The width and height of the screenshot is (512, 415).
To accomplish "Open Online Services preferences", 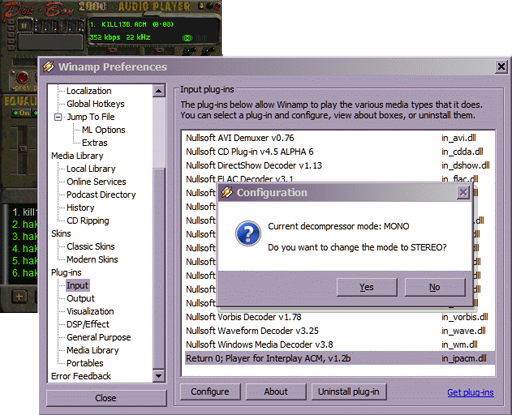I will point(96,182).
